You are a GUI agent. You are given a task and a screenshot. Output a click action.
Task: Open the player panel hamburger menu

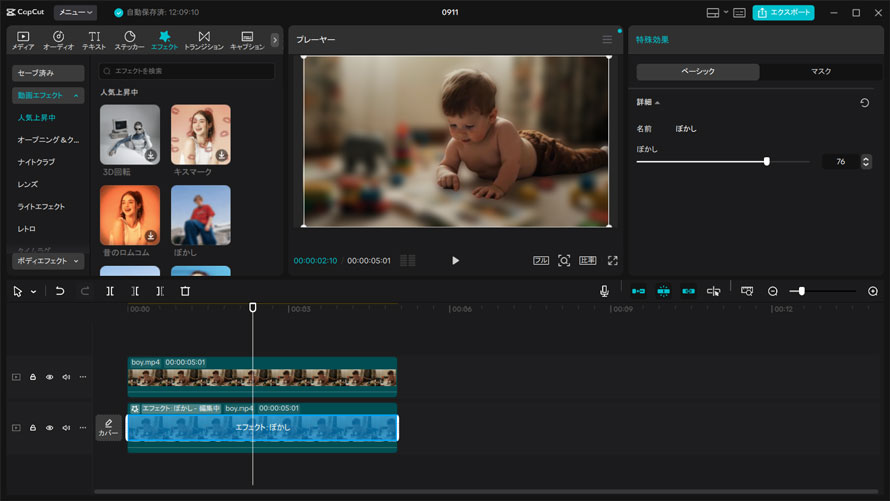(x=607, y=40)
